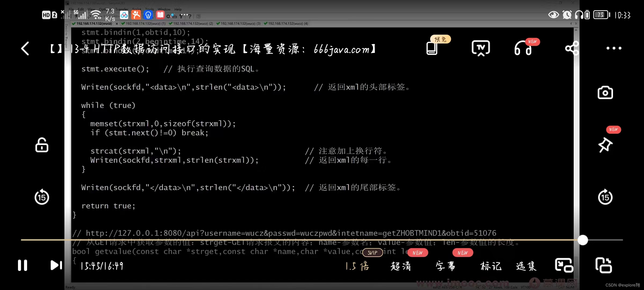Tap the WiFi signal status icon

96,15
